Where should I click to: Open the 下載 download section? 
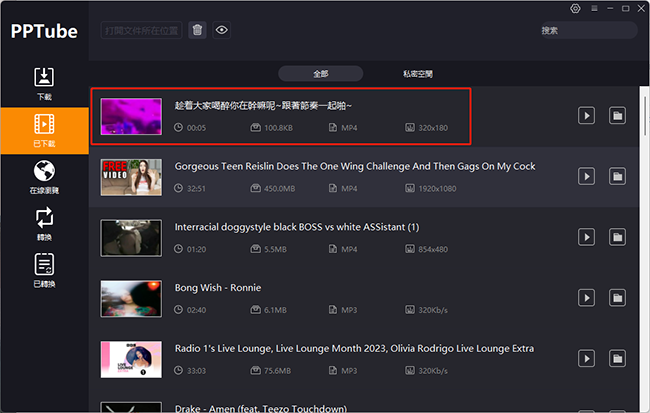(44, 84)
